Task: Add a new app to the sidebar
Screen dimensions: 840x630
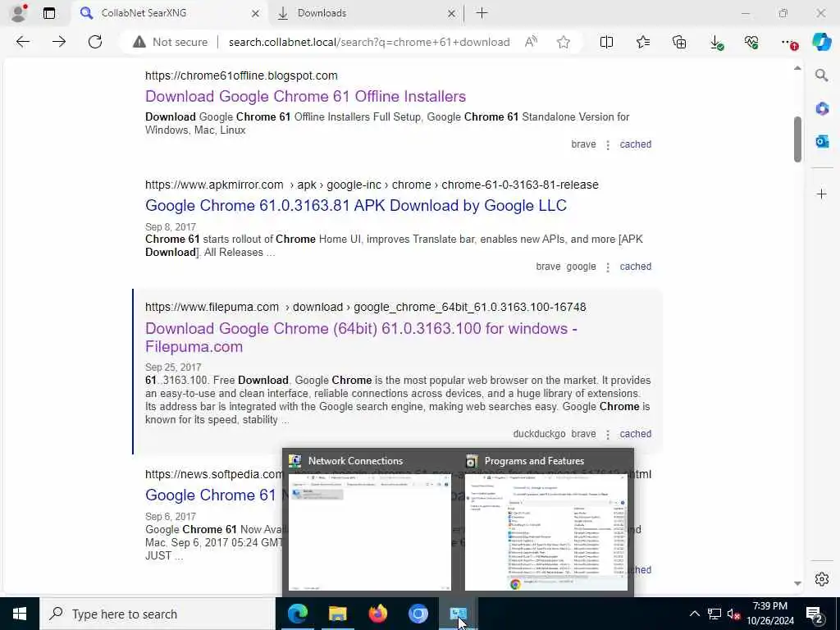Action: [821, 194]
